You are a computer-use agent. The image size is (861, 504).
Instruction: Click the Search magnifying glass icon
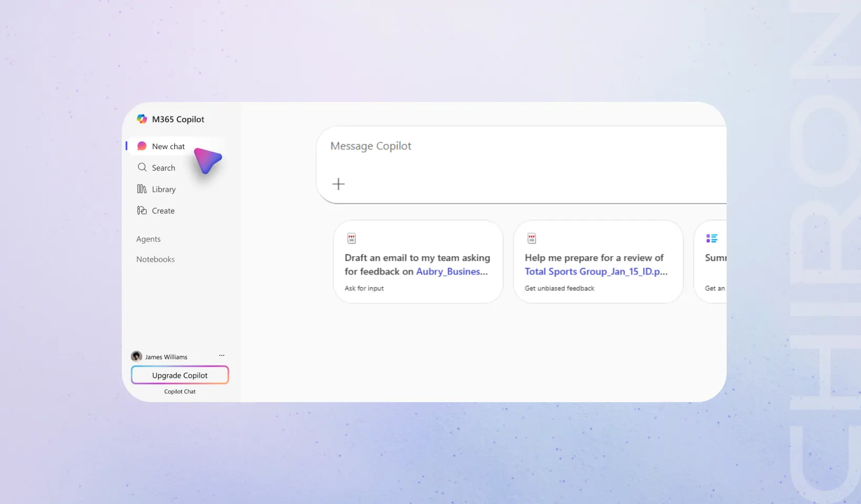pyautogui.click(x=142, y=167)
